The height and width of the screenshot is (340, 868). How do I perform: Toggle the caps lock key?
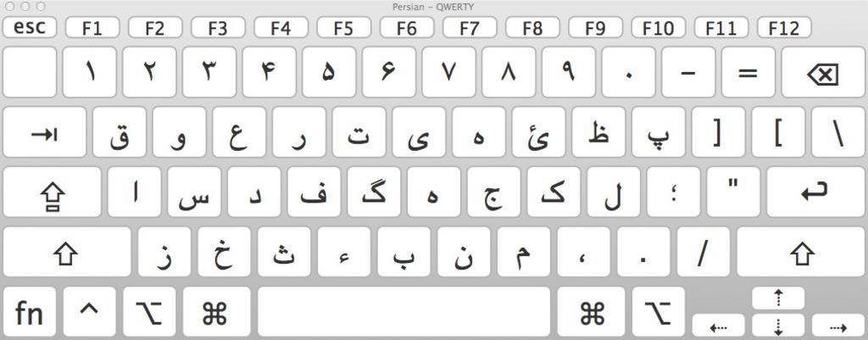pos(52,192)
